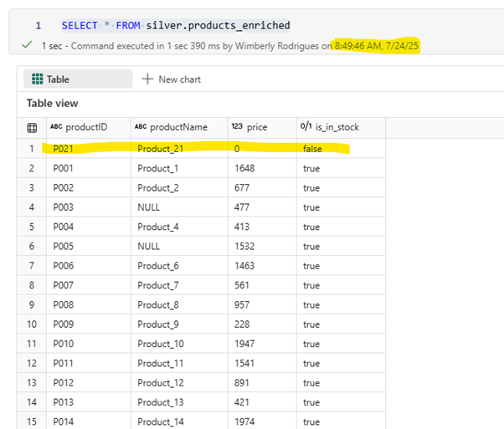Image resolution: width=504 pixels, height=429 pixels.
Task: Click the ABC type icon on productID column
Action: (56, 127)
